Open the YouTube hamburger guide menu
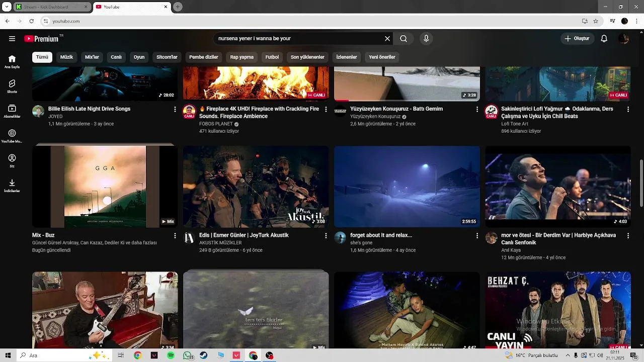 12,39
